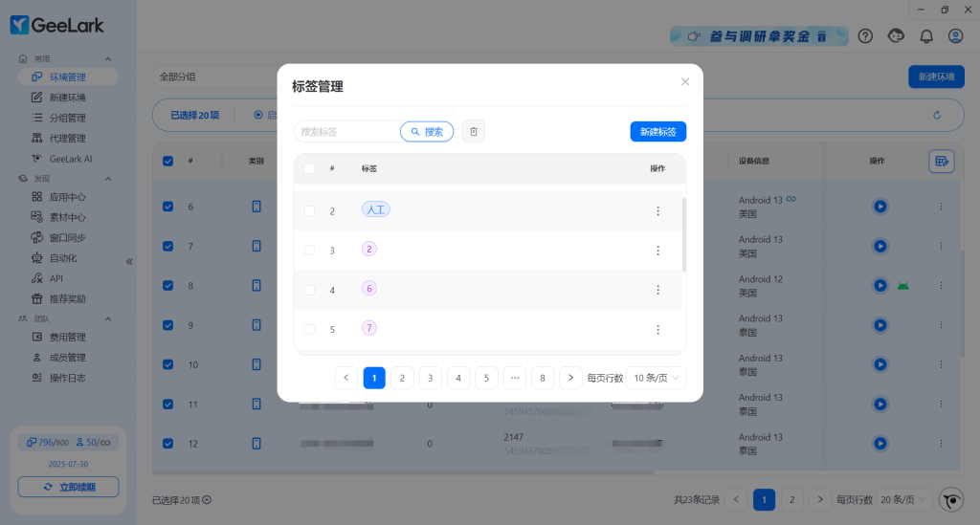Go to 代理管理 in the sidebar

point(67,139)
